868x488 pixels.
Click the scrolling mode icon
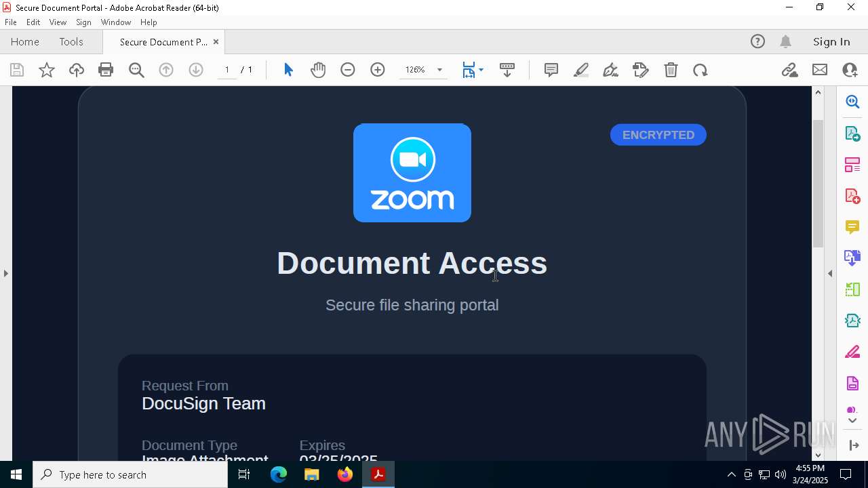[x=507, y=70]
